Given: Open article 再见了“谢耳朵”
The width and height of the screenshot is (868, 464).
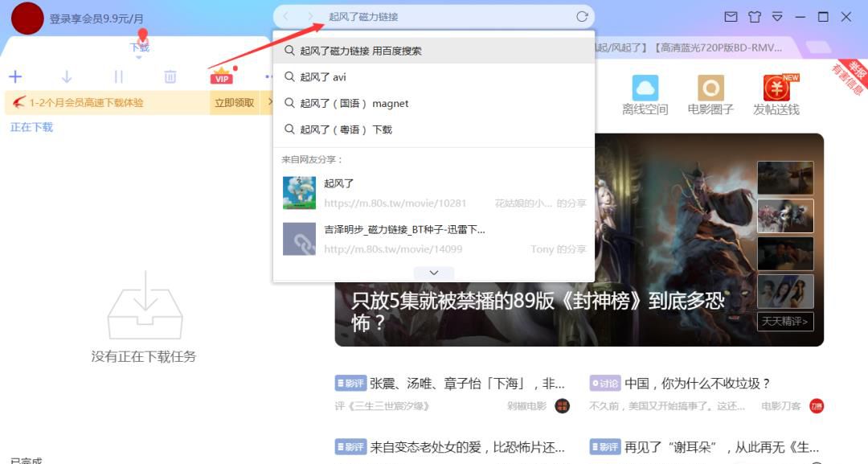Looking at the screenshot, I should coord(722,446).
